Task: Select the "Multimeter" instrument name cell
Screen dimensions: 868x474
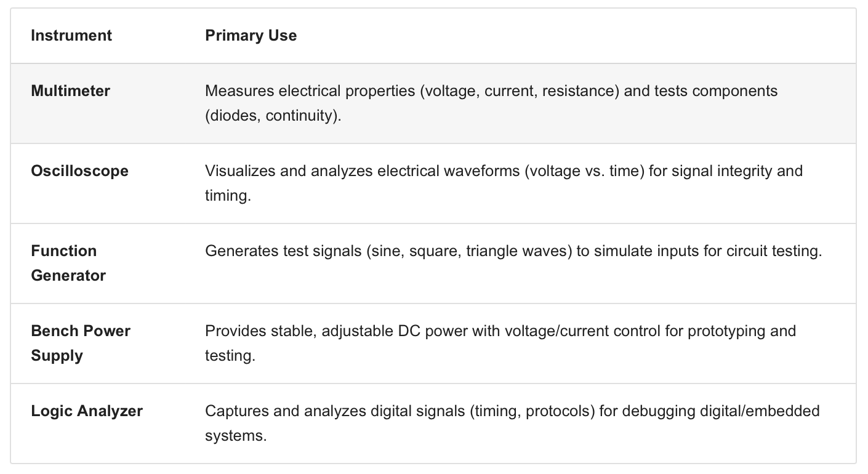Action: (70, 91)
